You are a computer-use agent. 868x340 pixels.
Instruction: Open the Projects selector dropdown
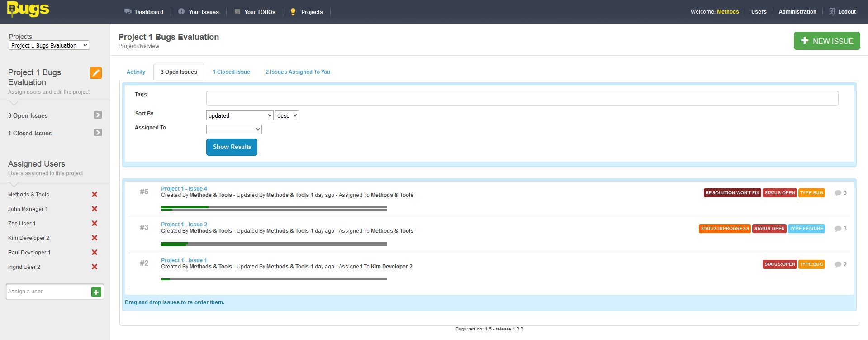pos(49,45)
